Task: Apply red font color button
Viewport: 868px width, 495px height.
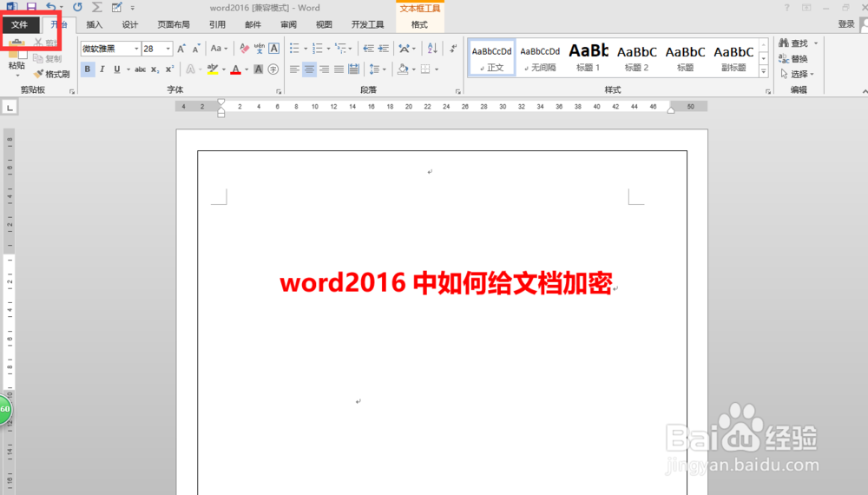Action: [x=236, y=69]
